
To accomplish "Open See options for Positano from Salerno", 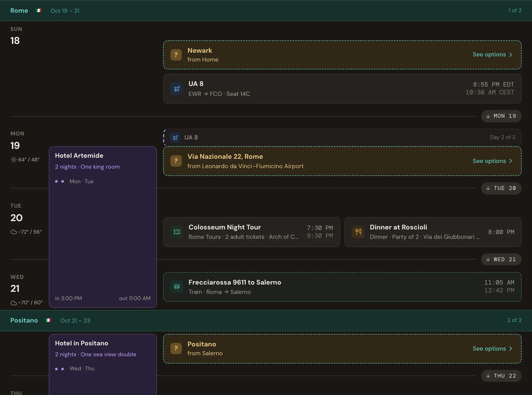I will (x=492, y=349).
